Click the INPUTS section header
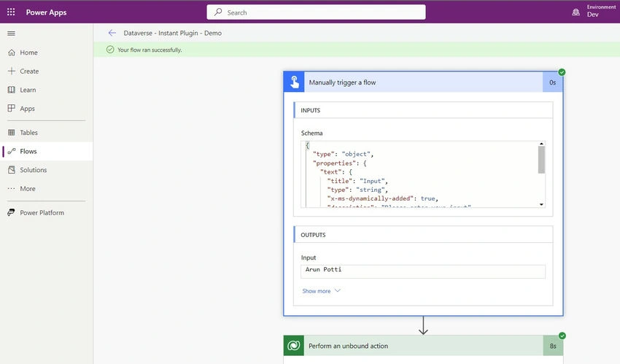620x364 pixels. 423,110
